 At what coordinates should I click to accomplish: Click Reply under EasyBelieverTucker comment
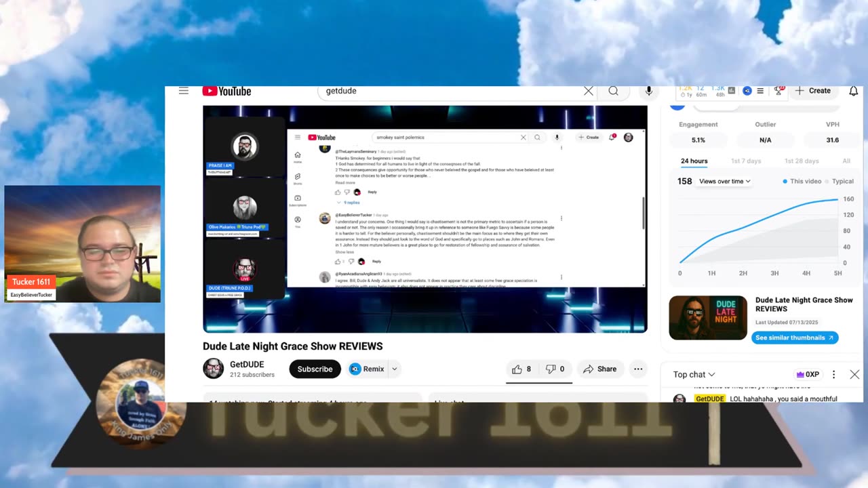tap(376, 262)
